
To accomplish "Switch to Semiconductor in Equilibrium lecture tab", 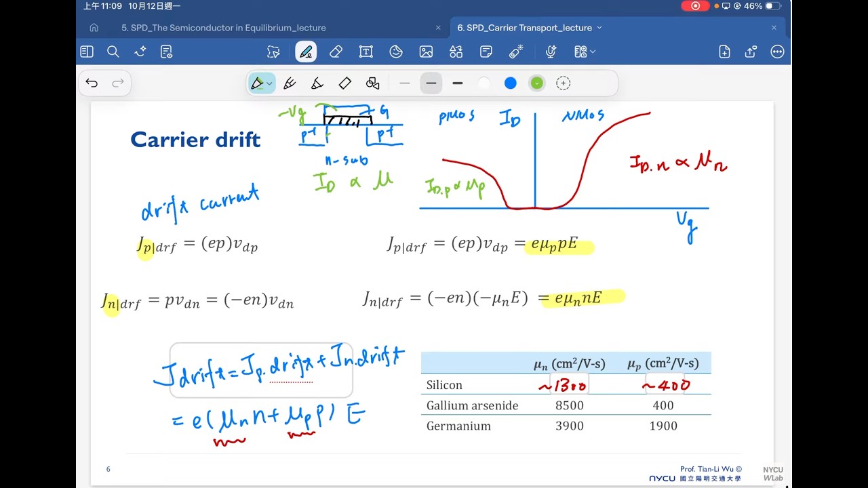I will pos(224,28).
